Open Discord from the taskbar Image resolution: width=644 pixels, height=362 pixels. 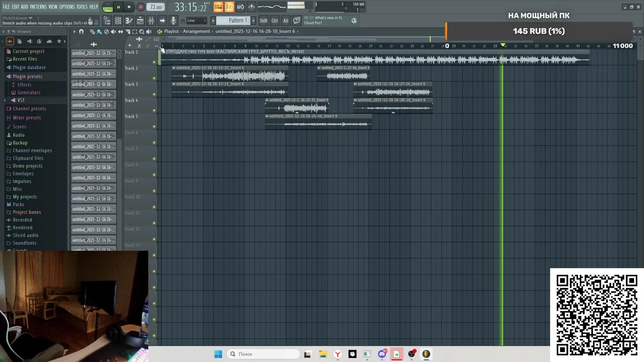tap(382, 354)
